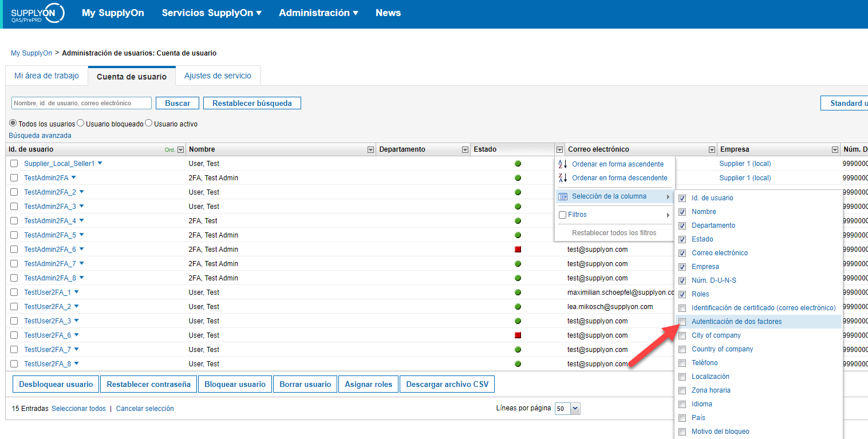The height and width of the screenshot is (439, 868).
Task: Click the SupplyOn logo
Action: click(x=37, y=13)
